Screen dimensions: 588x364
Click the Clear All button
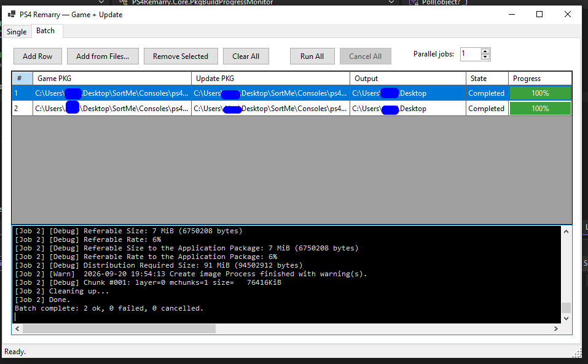[x=246, y=56]
